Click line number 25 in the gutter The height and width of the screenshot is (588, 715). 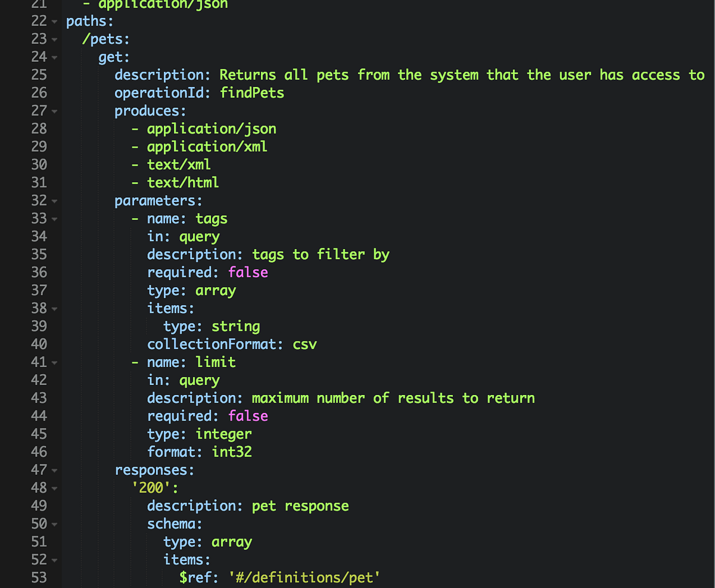(x=39, y=75)
